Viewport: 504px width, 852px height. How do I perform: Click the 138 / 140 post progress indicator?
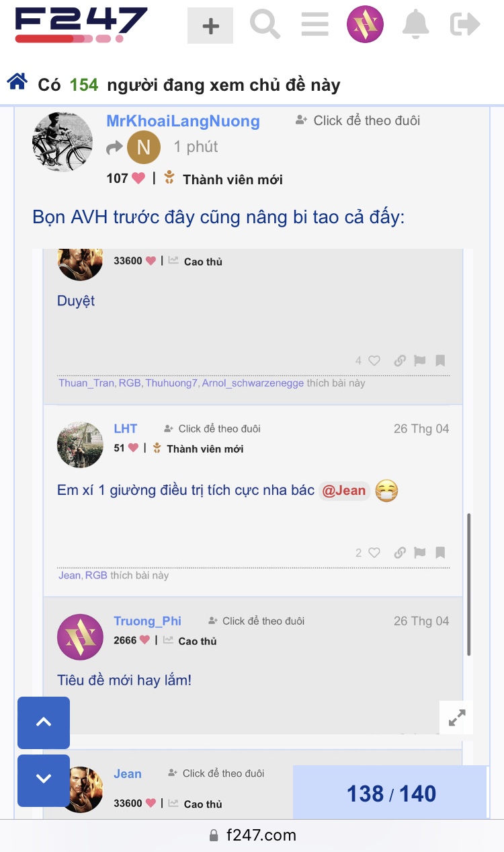(391, 793)
